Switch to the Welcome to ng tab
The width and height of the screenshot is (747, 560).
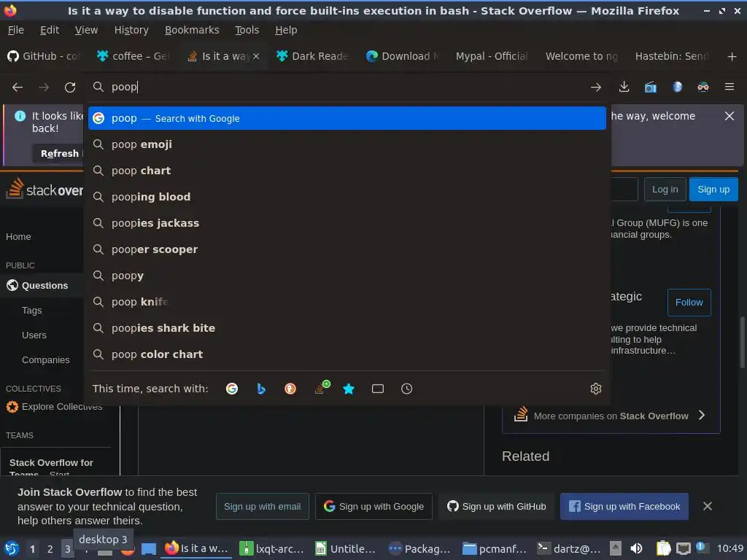click(581, 56)
